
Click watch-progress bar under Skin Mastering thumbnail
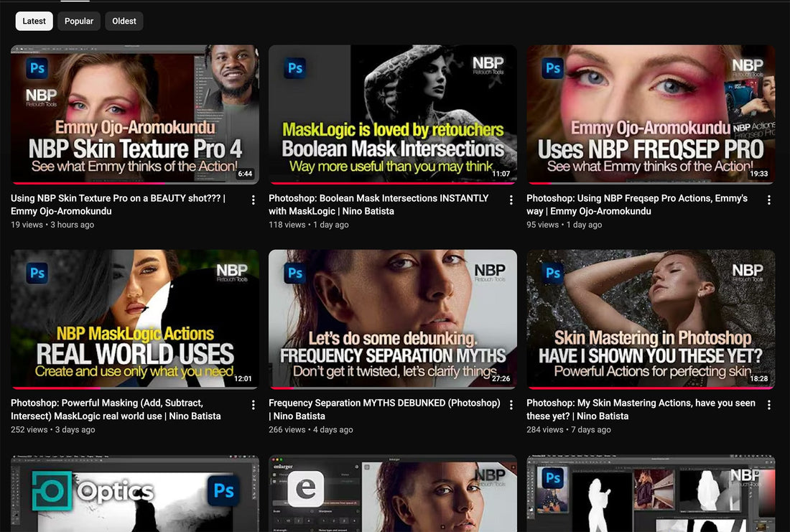tap(651, 388)
